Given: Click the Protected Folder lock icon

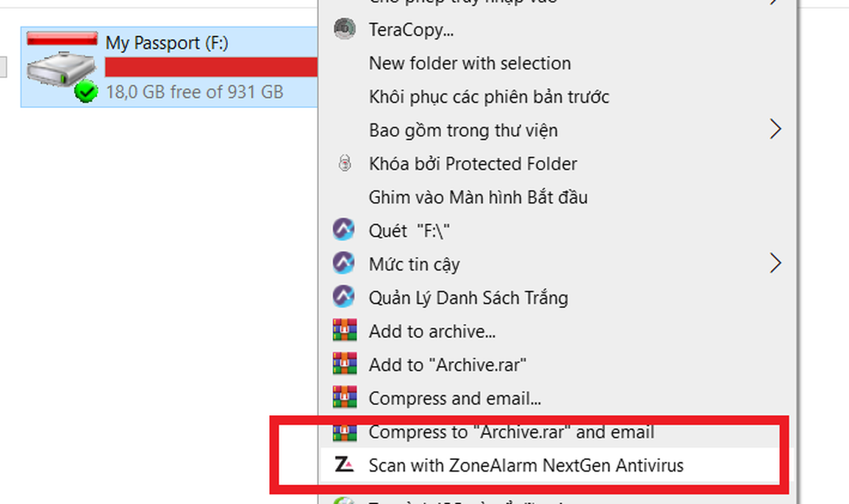Looking at the screenshot, I should coord(345,163).
